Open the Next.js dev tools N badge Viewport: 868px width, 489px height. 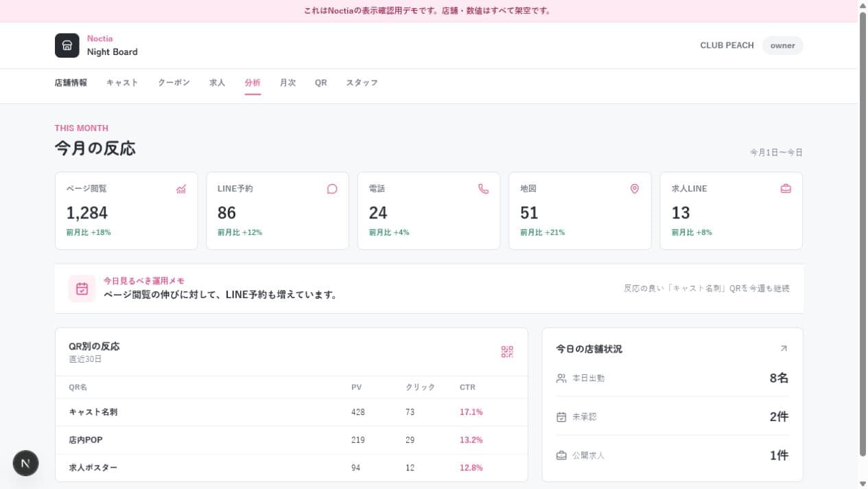click(x=25, y=463)
